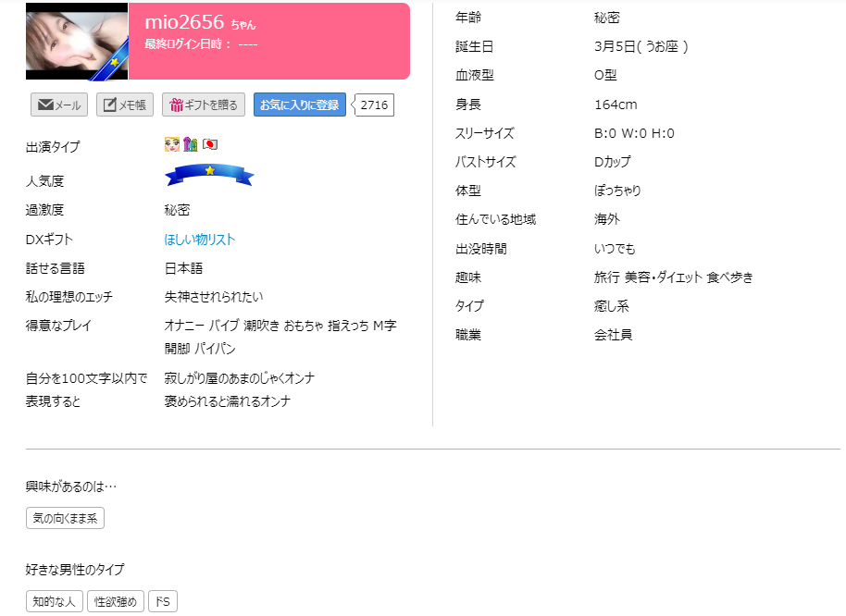Select the memo pad icon on メモ帳
Viewport: 846px width, 616px height.
(108, 105)
